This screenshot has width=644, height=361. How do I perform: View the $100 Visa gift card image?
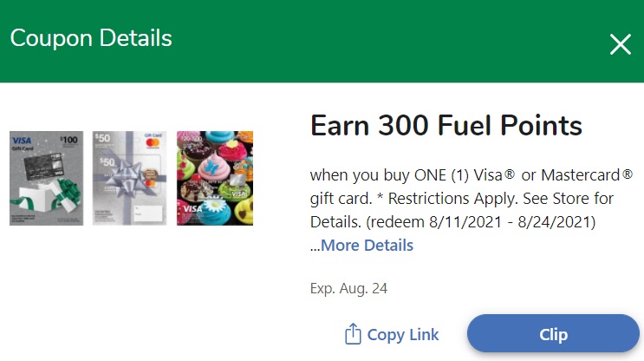coord(47,178)
